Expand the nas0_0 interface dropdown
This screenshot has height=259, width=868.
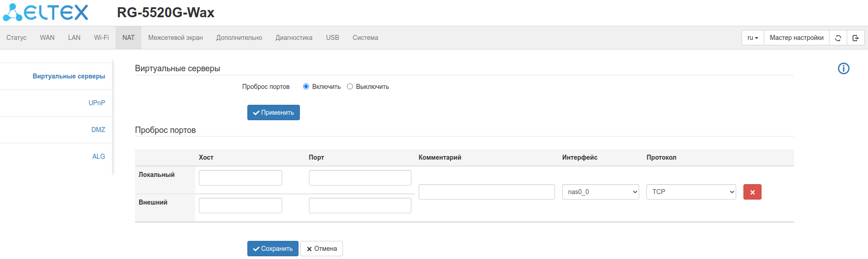coord(600,192)
